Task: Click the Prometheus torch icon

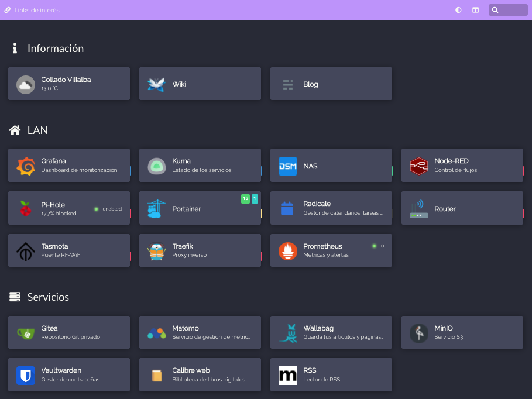Action: pos(288,250)
